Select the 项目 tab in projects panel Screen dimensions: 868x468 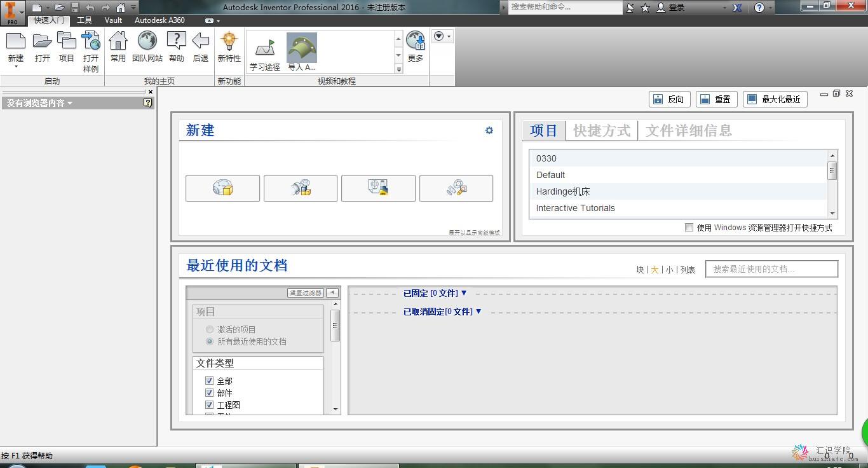(544, 130)
